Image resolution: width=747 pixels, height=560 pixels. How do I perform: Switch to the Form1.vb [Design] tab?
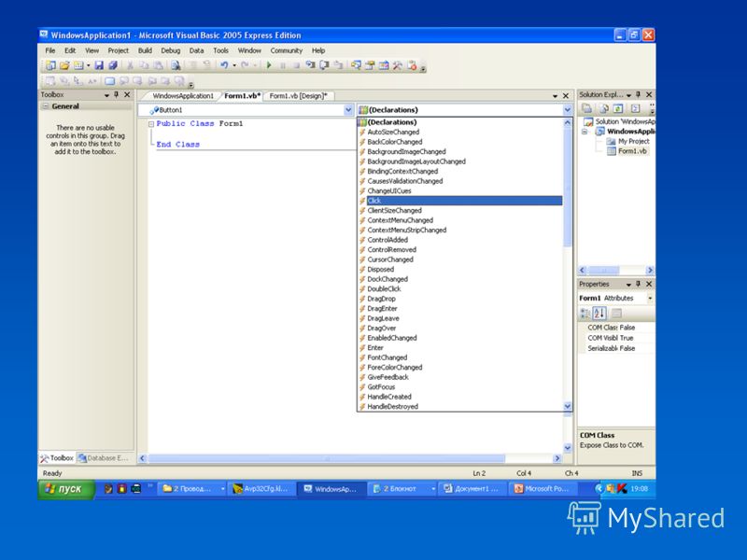298,96
